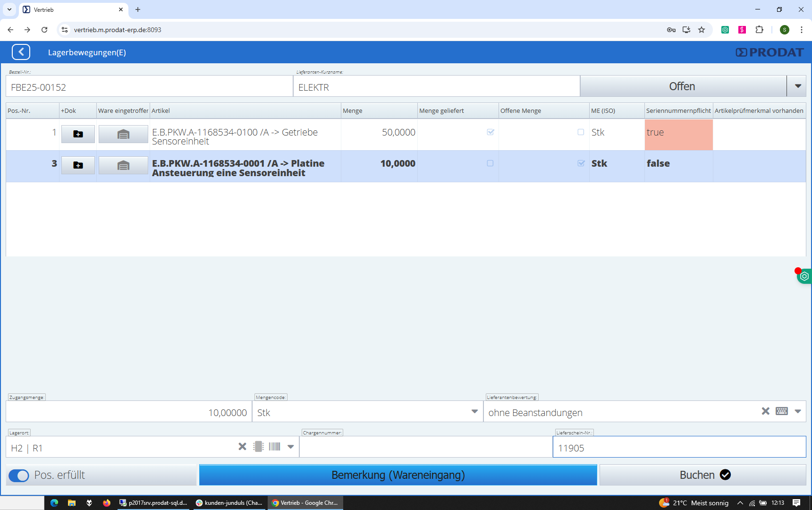Switch to p2017srv taskbar item
812x510 pixels.
pos(153,503)
